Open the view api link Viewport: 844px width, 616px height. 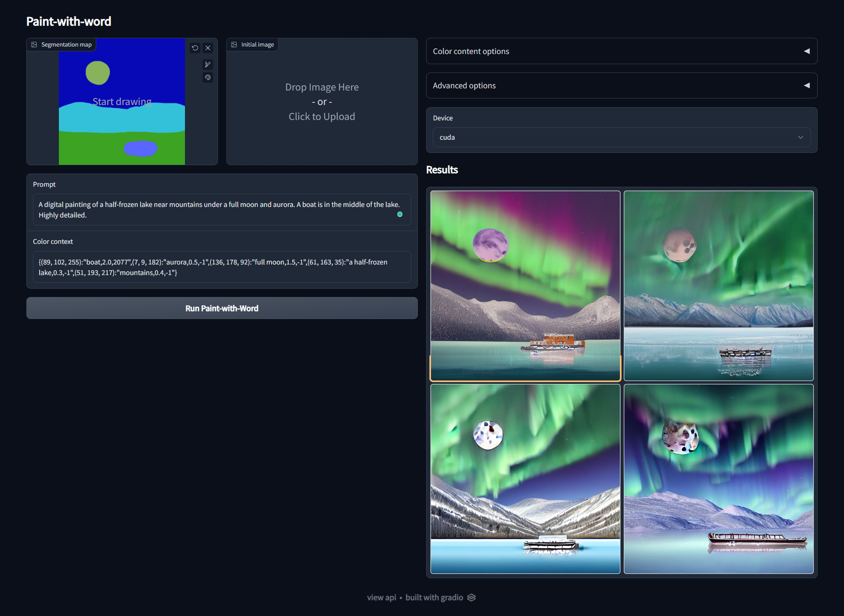381,598
